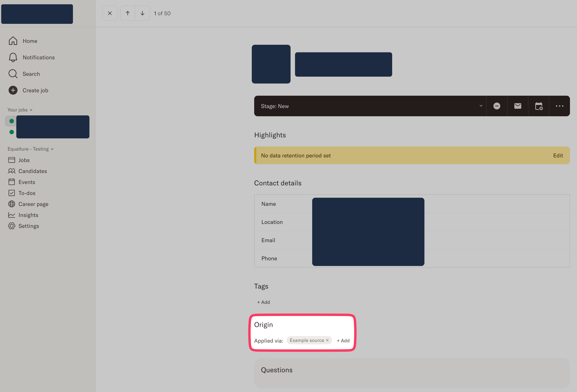577x392 pixels.
Task: Open Settings from the sidebar
Action: tap(28, 226)
